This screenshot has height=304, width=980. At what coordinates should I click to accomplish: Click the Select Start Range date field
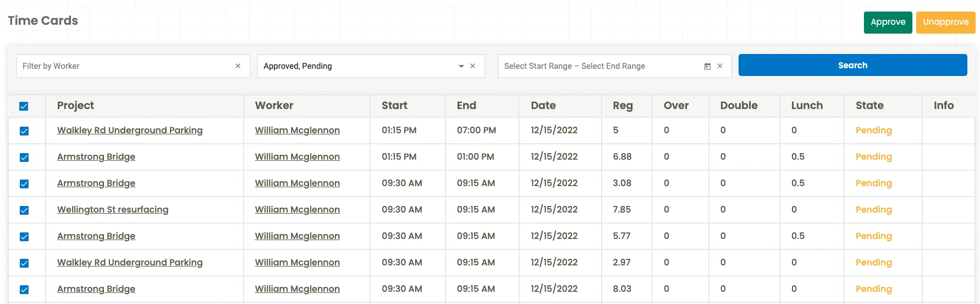click(538, 66)
